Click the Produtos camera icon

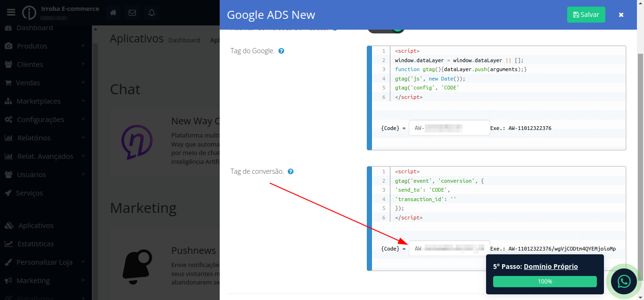coord(8,46)
